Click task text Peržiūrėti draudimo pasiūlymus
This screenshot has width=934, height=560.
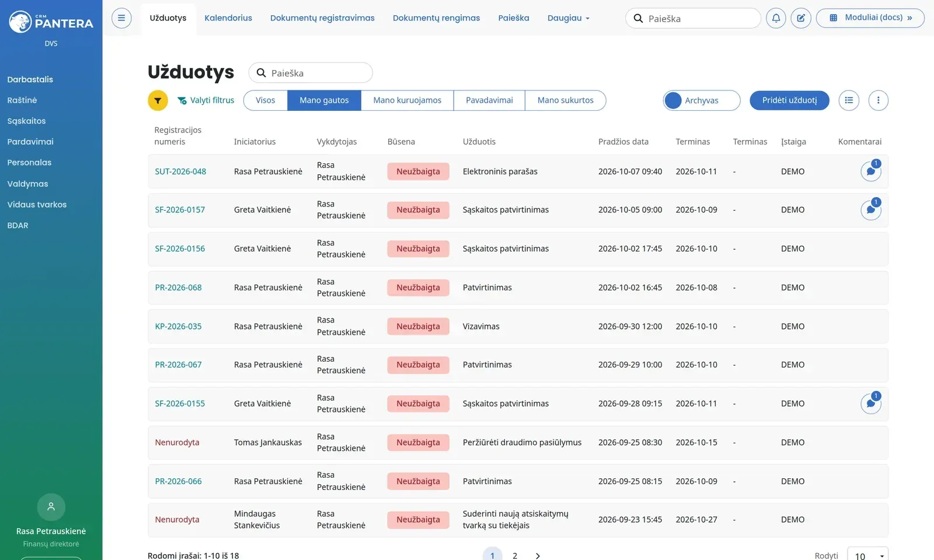(522, 442)
